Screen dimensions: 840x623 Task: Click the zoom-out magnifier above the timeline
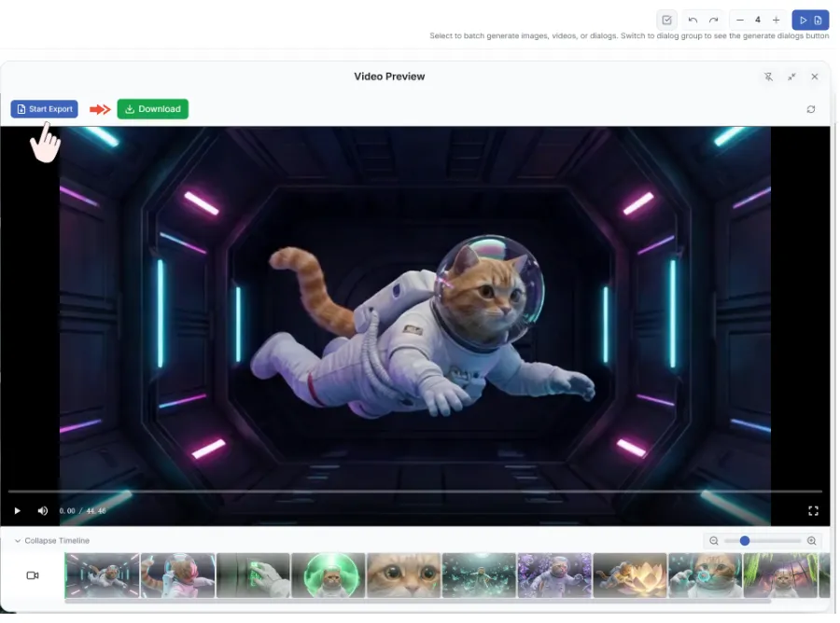click(714, 540)
